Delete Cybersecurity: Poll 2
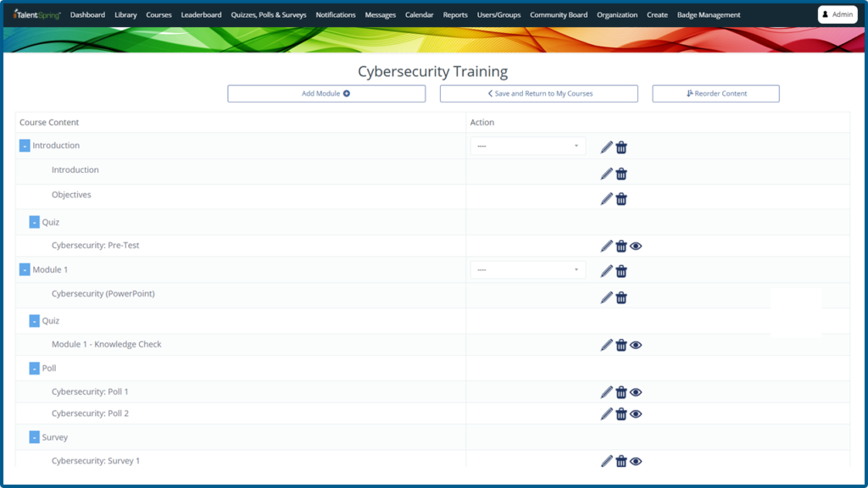 (x=621, y=414)
